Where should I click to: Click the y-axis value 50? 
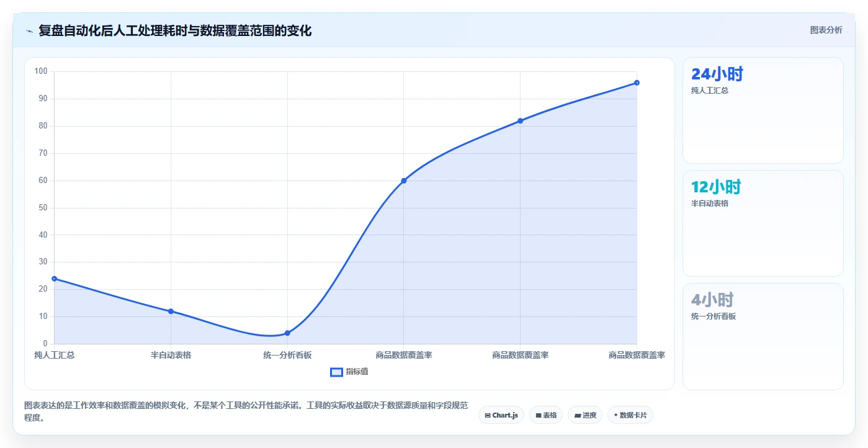[x=43, y=208]
